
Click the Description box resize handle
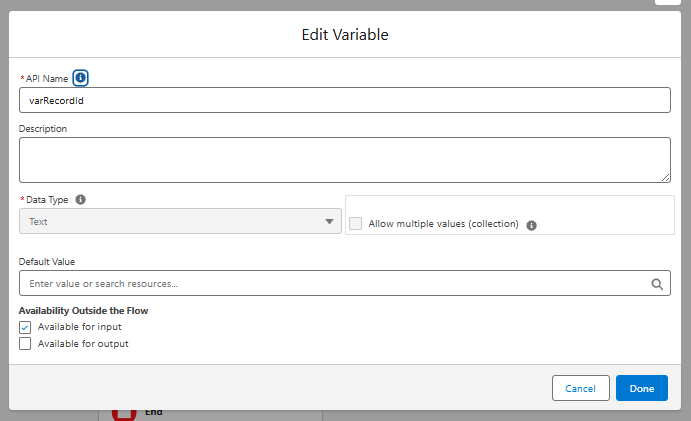(665, 177)
